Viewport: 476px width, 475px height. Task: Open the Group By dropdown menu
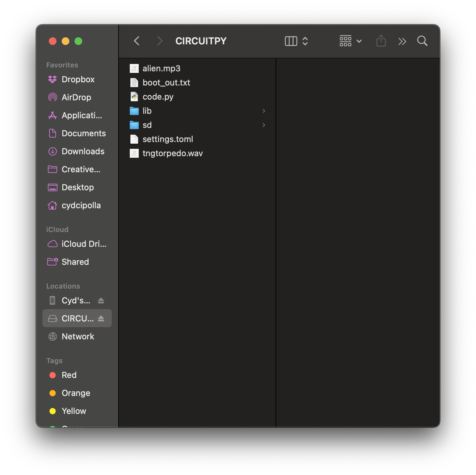coord(350,41)
